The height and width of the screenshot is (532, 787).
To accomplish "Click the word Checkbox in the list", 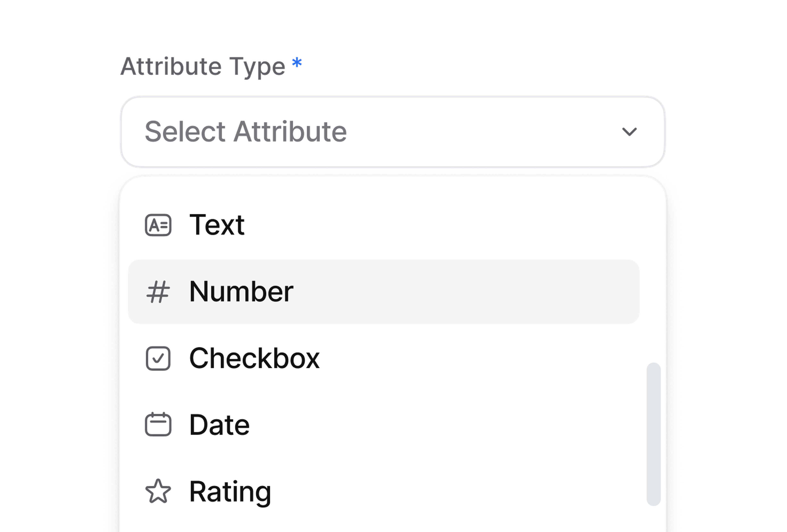I will pyautogui.click(x=254, y=358).
